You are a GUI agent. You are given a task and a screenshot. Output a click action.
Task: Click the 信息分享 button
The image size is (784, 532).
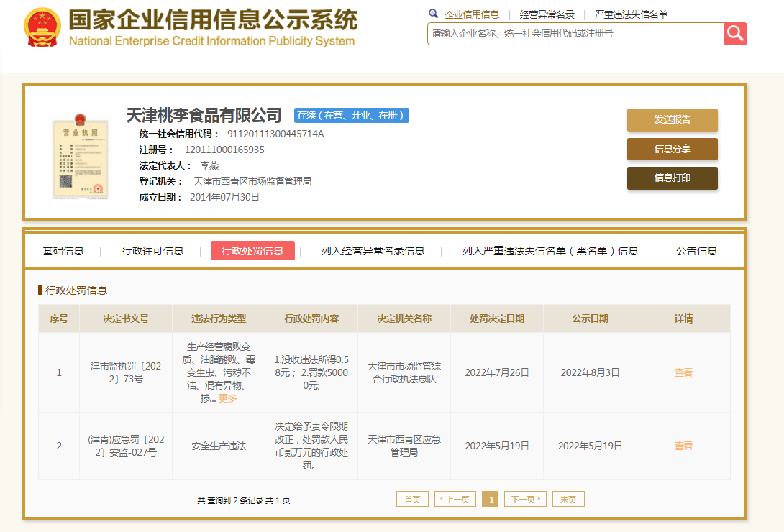tap(672, 149)
